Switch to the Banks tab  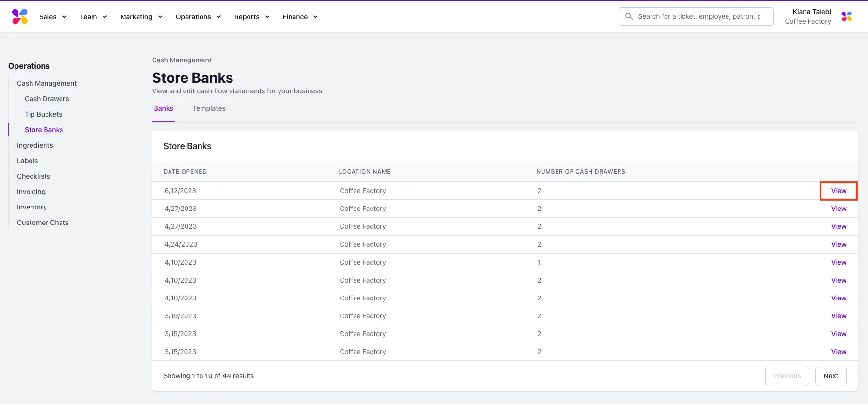tap(164, 108)
